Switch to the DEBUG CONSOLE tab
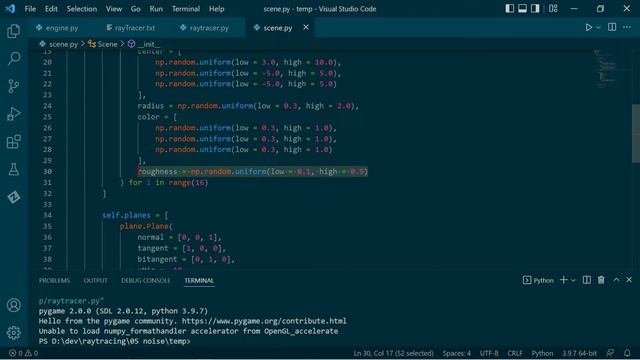The image size is (640, 360). click(146, 280)
